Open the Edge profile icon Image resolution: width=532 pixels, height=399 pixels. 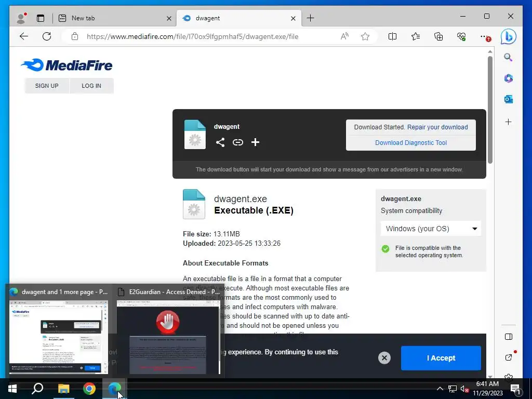point(21,18)
